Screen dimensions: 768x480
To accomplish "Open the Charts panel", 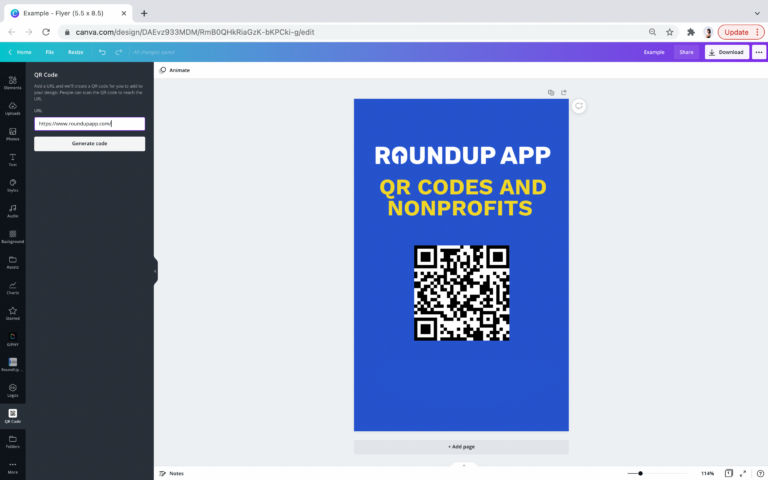I will coord(13,288).
